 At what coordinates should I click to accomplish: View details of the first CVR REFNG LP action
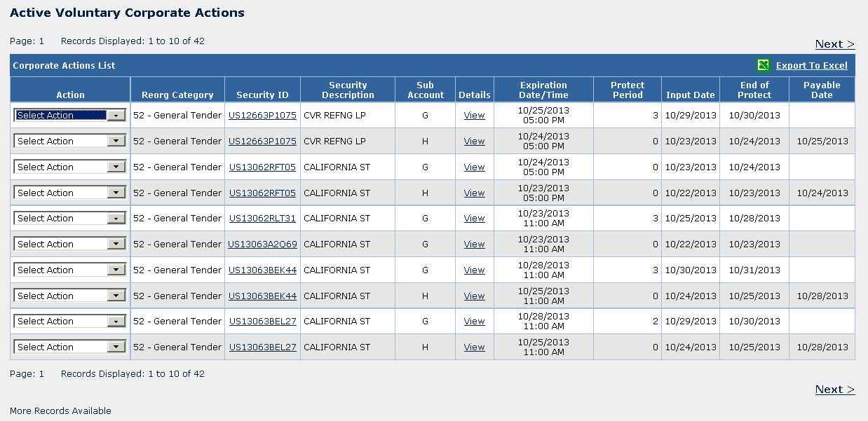474,115
